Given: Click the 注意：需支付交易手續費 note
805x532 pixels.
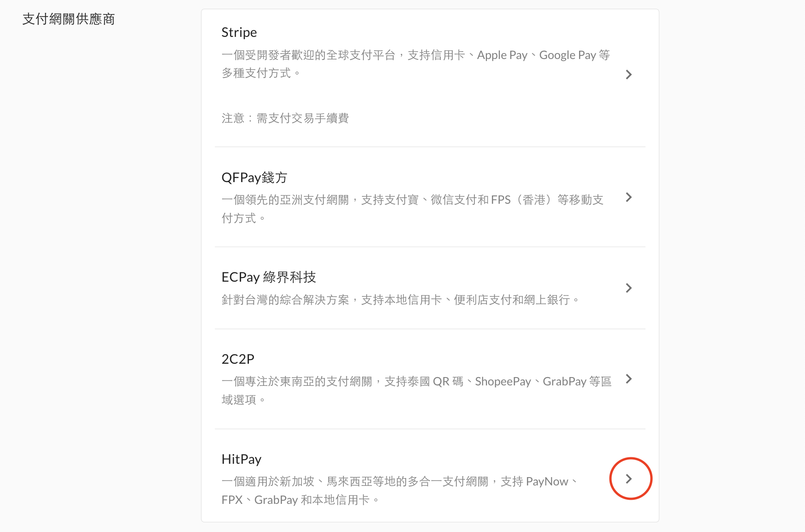Looking at the screenshot, I should (285, 118).
